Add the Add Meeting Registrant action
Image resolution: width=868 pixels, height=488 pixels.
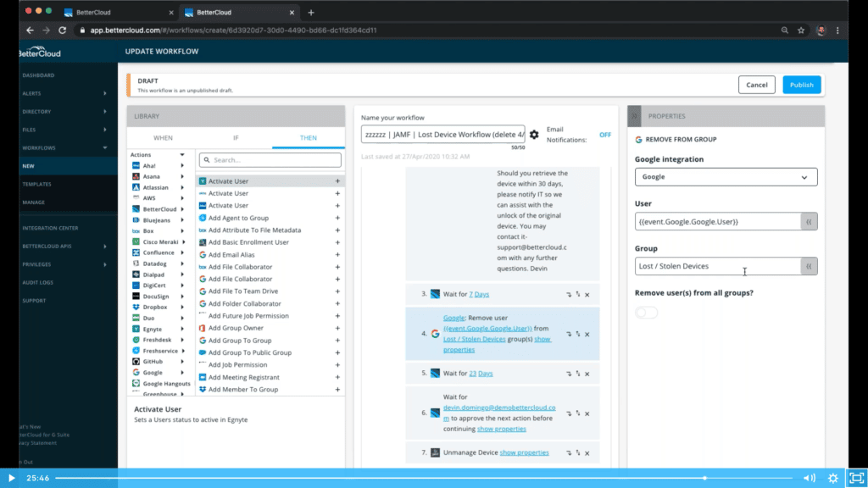(337, 377)
